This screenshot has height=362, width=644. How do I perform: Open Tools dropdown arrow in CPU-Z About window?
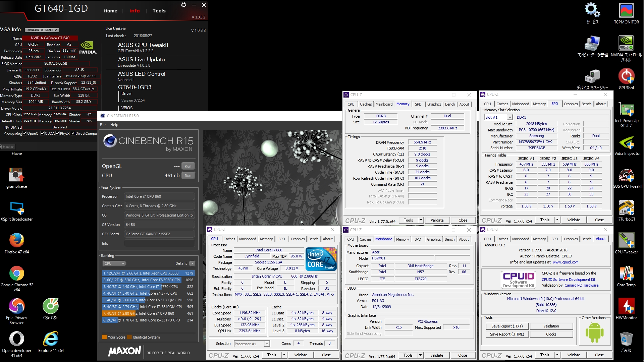[557, 355]
